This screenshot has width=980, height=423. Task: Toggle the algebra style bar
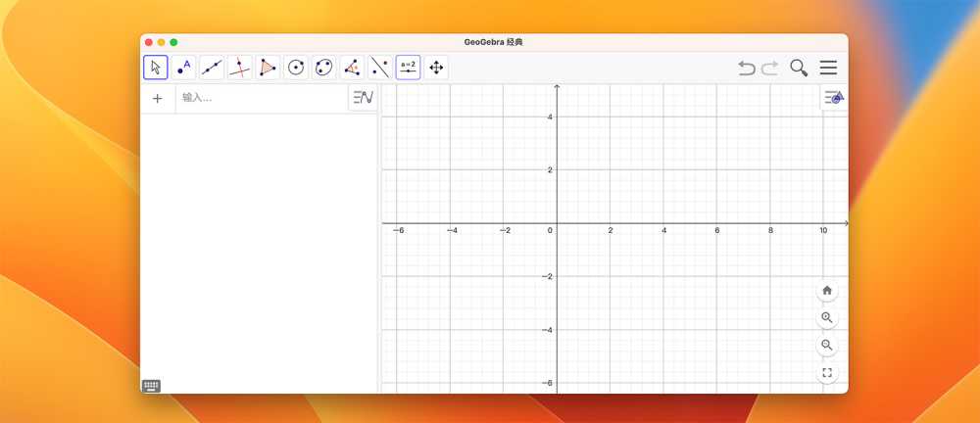(x=364, y=98)
